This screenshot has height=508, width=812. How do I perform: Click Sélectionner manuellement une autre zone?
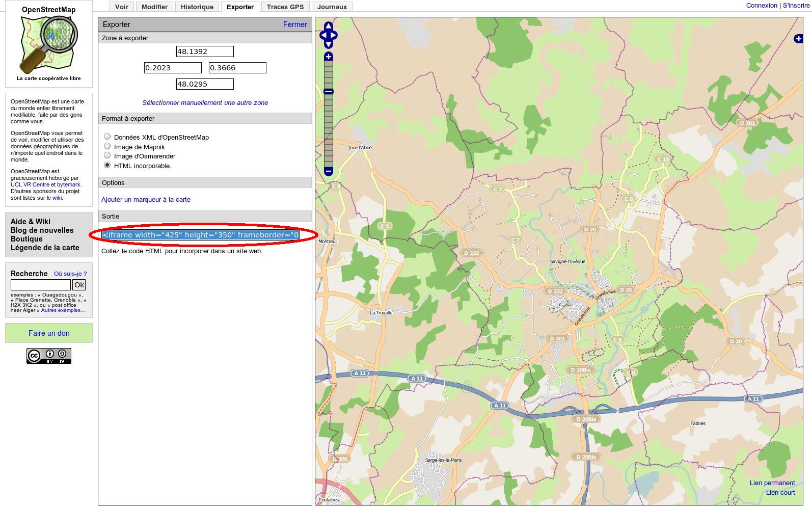point(205,102)
